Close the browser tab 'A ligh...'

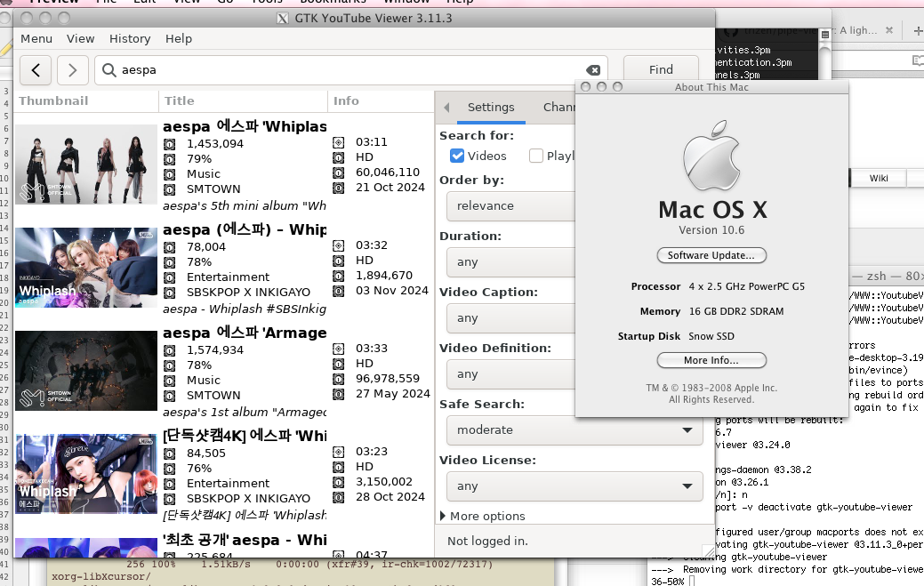(x=889, y=30)
